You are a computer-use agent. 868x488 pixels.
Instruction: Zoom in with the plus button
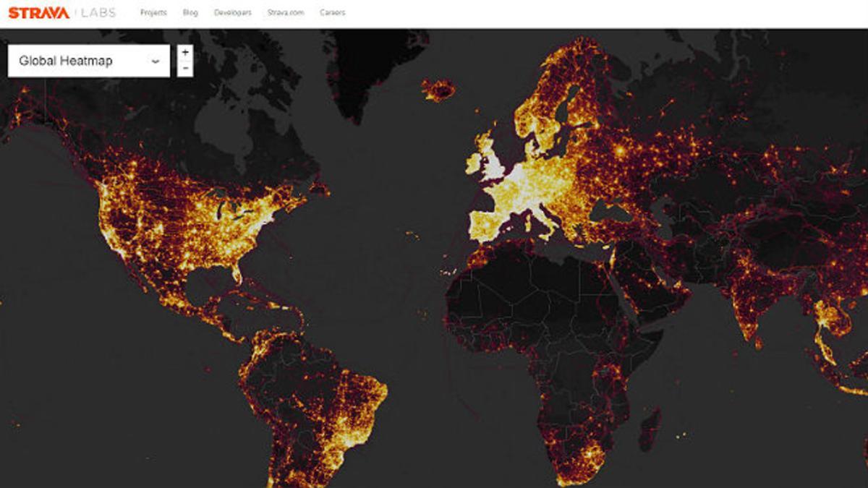[x=185, y=53]
